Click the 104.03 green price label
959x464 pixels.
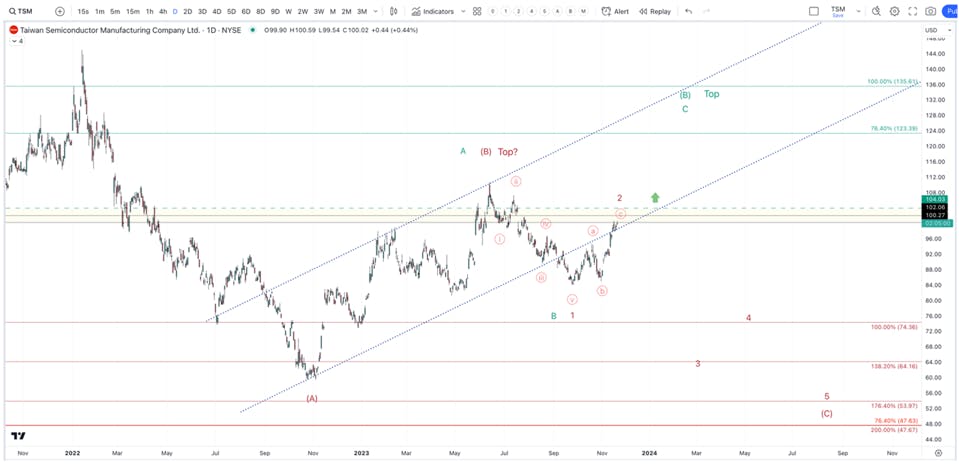tap(936, 199)
